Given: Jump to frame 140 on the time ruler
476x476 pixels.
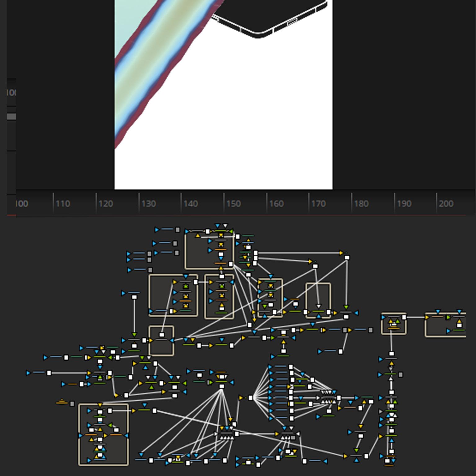Looking at the screenshot, I should 191,204.
